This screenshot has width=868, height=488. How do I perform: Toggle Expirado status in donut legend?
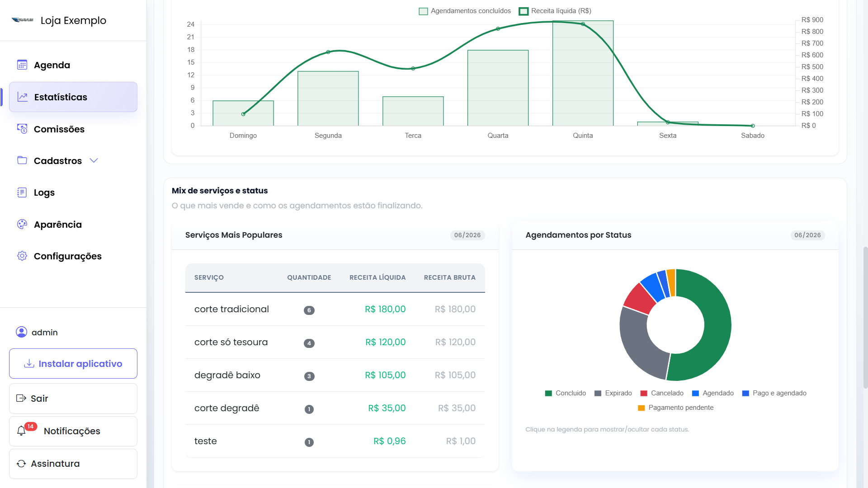613,393
